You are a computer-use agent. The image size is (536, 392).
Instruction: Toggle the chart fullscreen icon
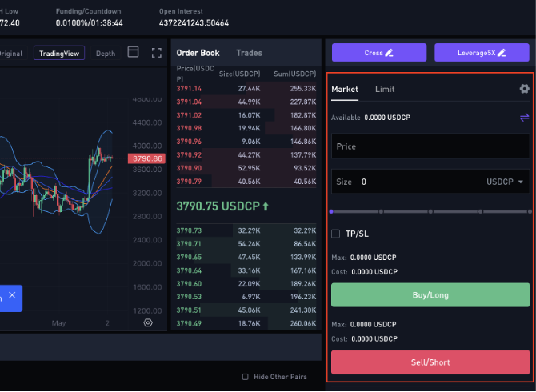click(157, 53)
